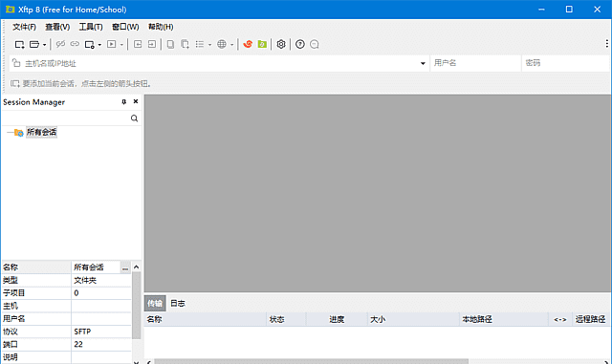Image resolution: width=612 pixels, height=364 pixels.
Task: Expand the globe encoding dropdown arrow
Action: [x=231, y=45]
